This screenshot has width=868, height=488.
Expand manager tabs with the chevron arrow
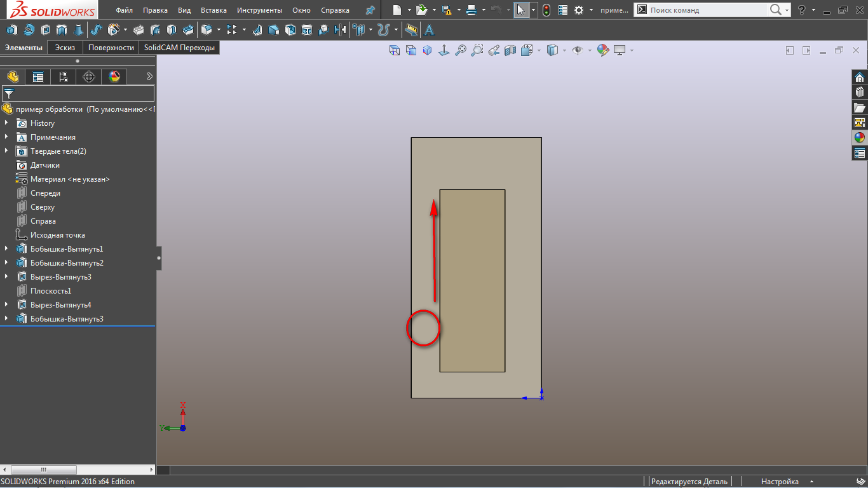point(149,76)
